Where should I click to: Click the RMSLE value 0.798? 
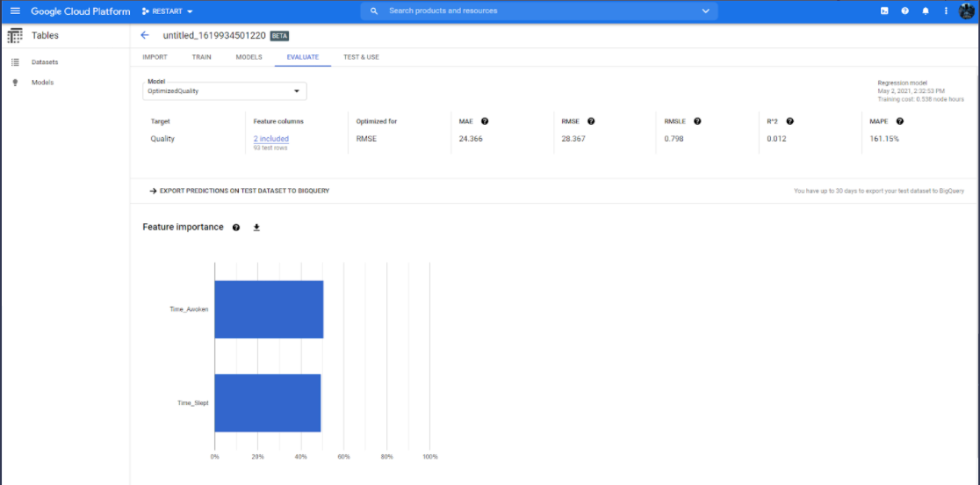point(674,139)
